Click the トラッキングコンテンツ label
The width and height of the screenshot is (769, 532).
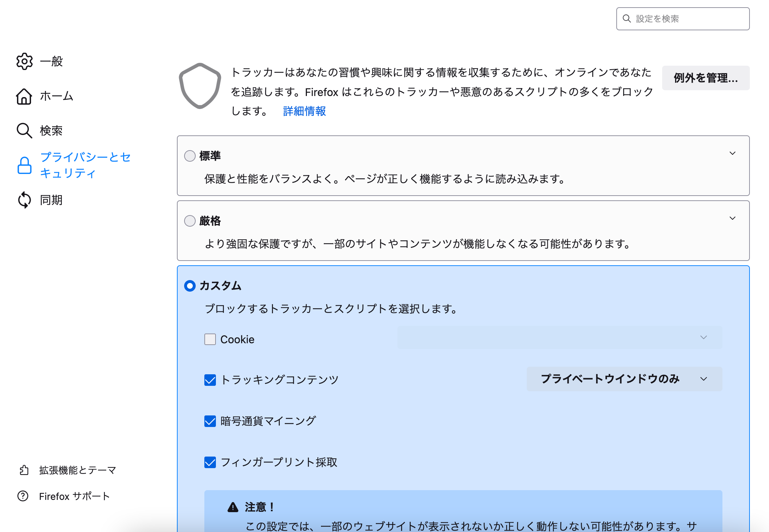[x=279, y=380]
